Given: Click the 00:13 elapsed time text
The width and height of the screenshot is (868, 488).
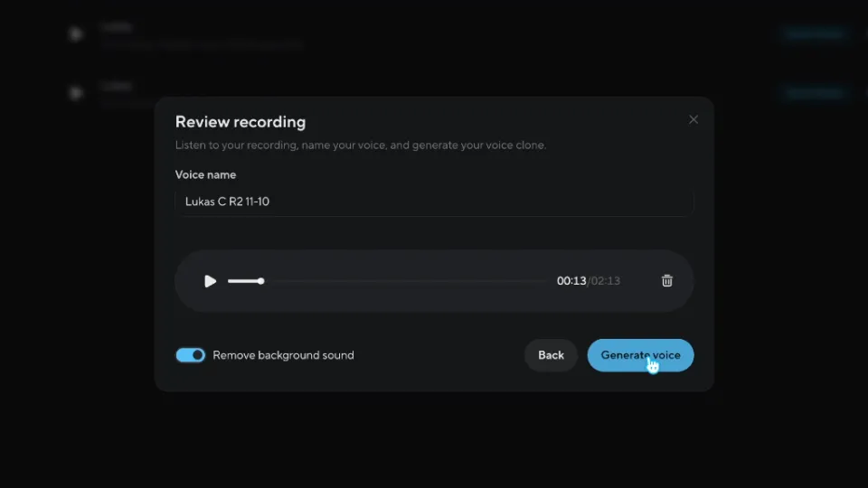Looking at the screenshot, I should click(x=571, y=280).
